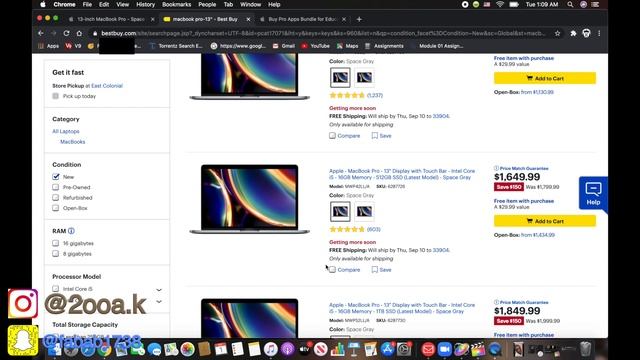Screen dimensions: 640x360
Task: Open the History menu
Action: click(145, 4)
